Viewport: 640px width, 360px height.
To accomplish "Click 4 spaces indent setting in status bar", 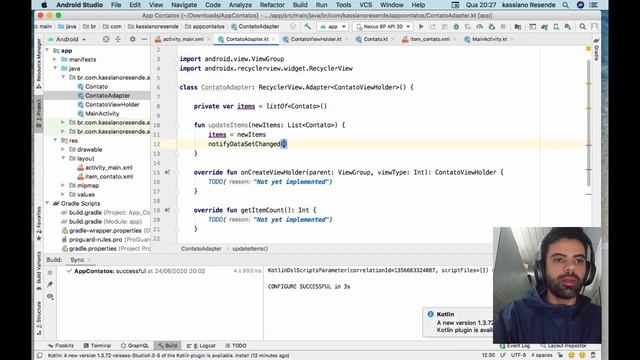I will point(542,355).
